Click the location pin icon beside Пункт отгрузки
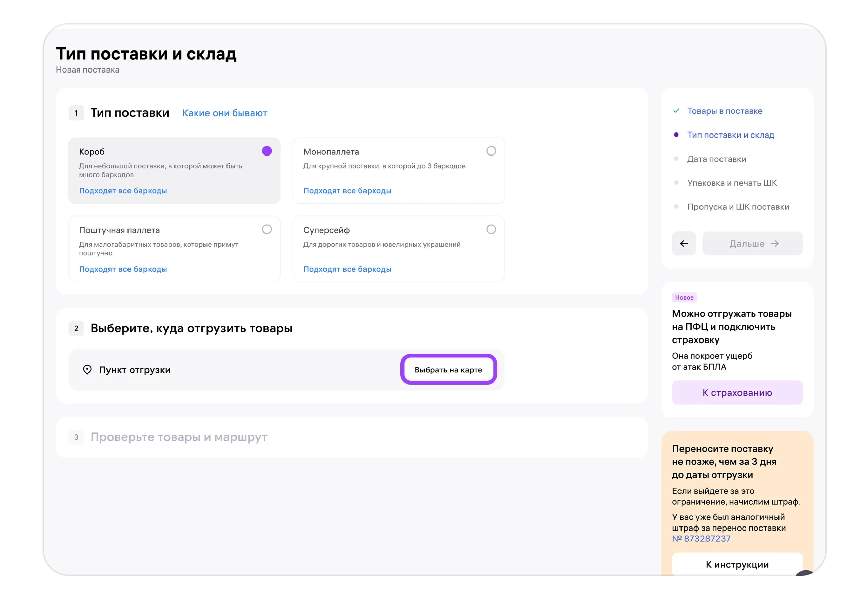This screenshot has width=868, height=599. [87, 370]
